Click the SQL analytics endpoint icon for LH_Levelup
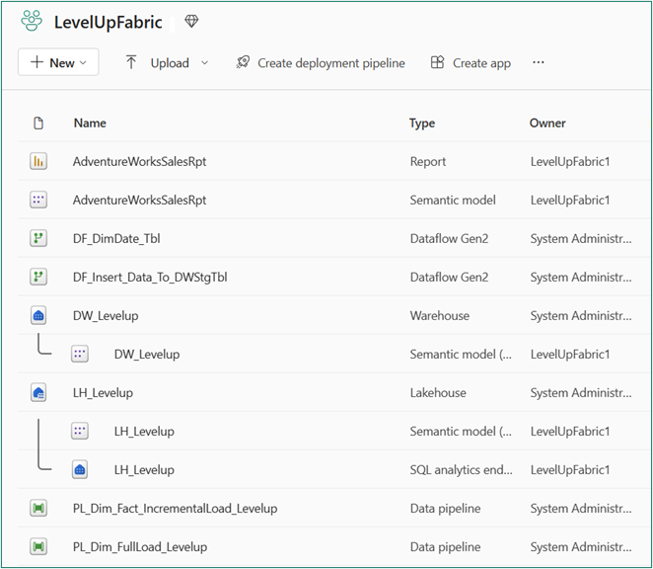Viewport: 653px width, 569px height. (80, 469)
